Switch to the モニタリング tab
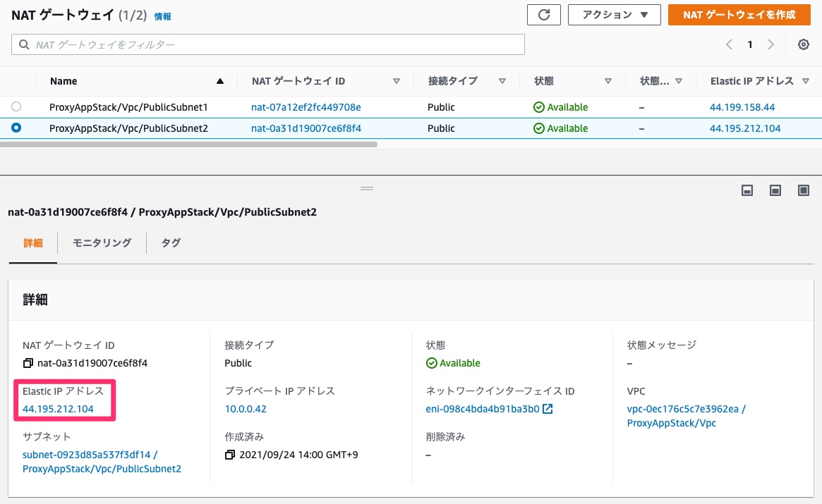822x504 pixels. pos(102,243)
